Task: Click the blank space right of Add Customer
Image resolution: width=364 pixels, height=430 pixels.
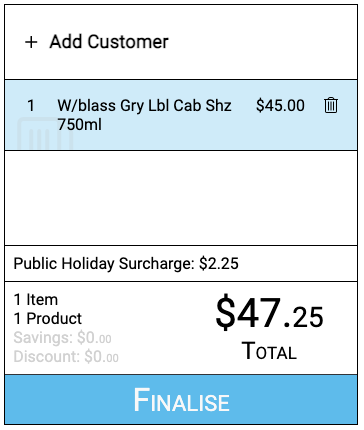Action: click(263, 42)
